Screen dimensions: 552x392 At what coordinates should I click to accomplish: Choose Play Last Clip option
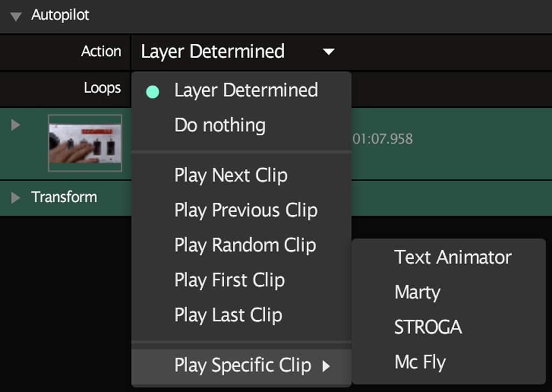tap(228, 315)
